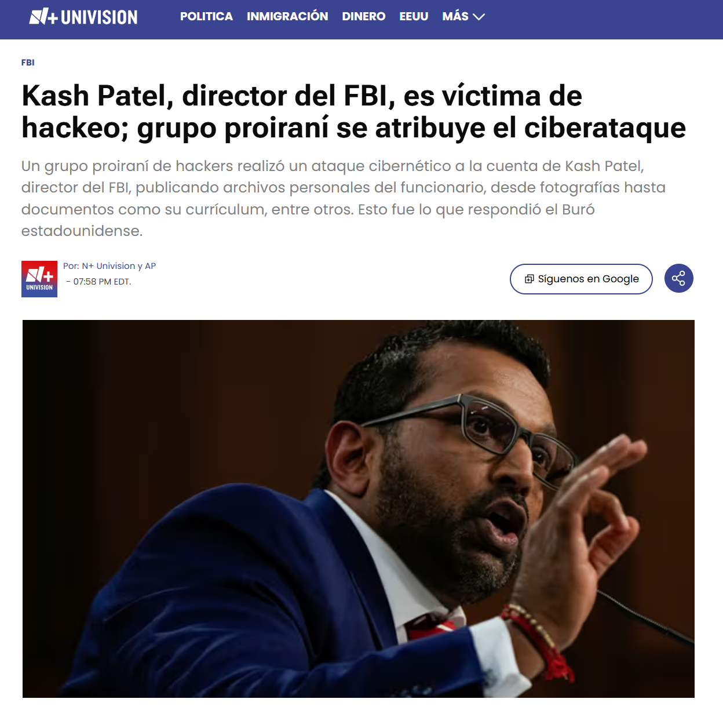The height and width of the screenshot is (728, 723).
Task: Select DINERO in the top navigation
Action: click(x=364, y=17)
